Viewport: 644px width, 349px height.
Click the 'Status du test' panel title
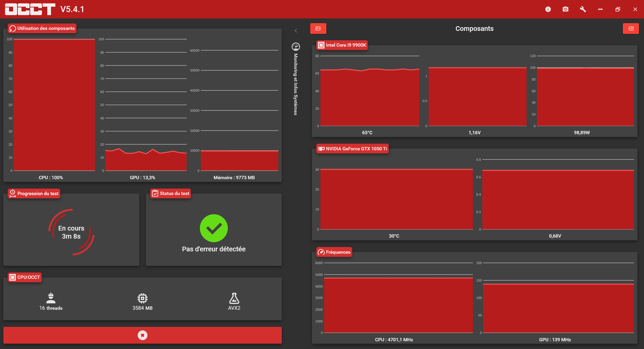coord(174,193)
